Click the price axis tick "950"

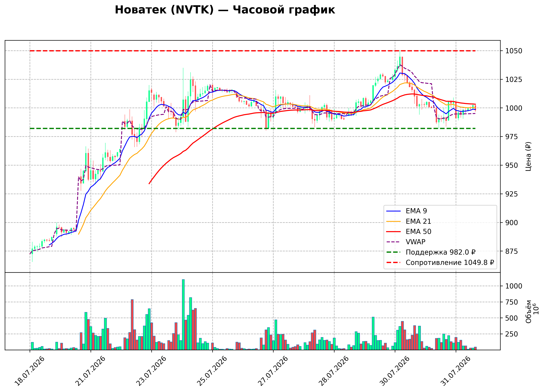click(x=512, y=165)
